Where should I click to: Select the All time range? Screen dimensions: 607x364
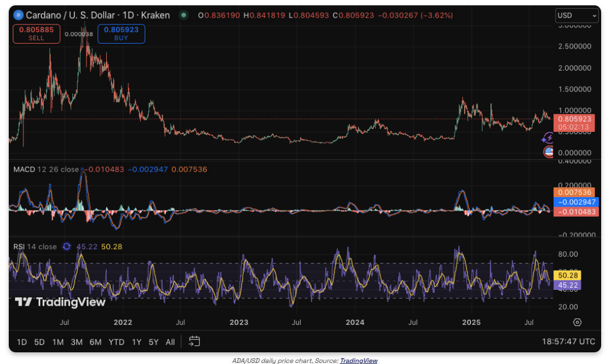pos(170,342)
